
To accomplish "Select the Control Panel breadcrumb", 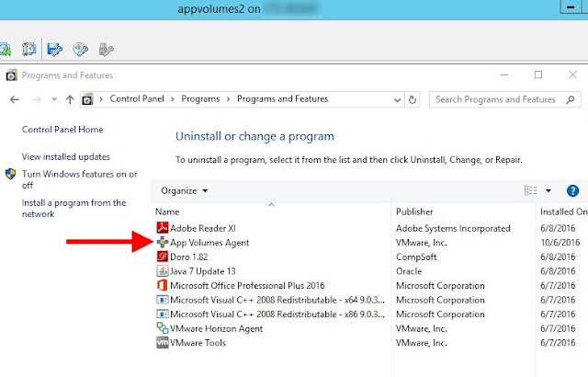I will (x=137, y=98).
